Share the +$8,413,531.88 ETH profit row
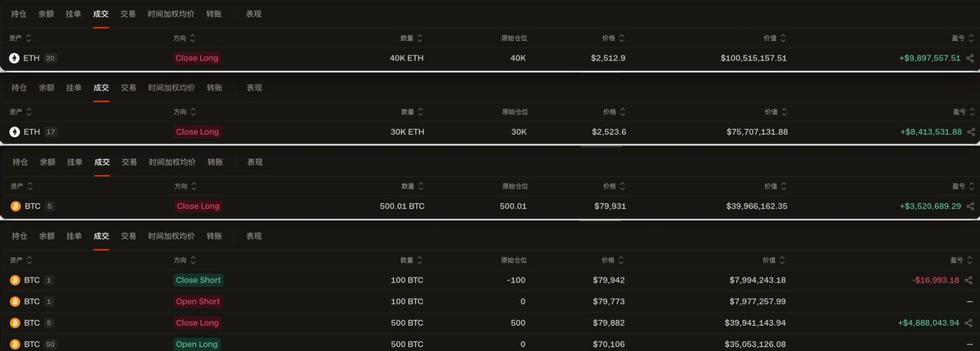This screenshot has width=980, height=351. coord(971,131)
